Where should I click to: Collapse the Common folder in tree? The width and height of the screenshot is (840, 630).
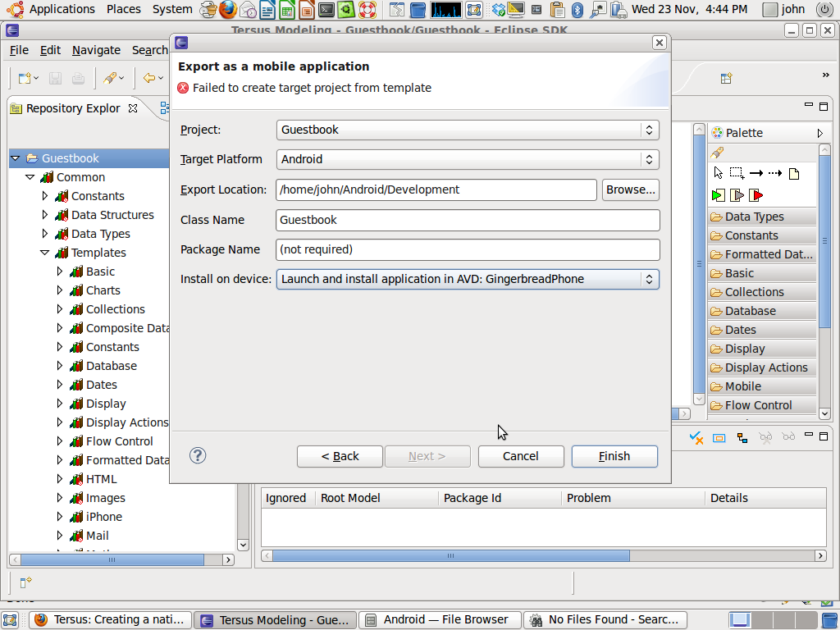pos(30,177)
